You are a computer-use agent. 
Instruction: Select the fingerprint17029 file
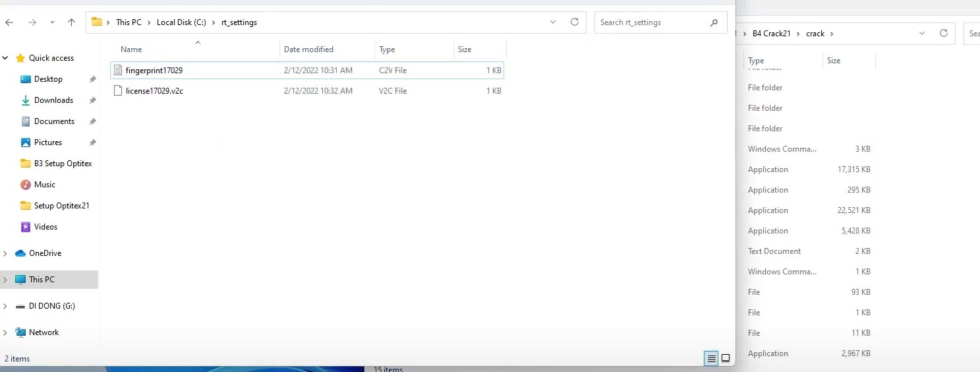pos(154,70)
